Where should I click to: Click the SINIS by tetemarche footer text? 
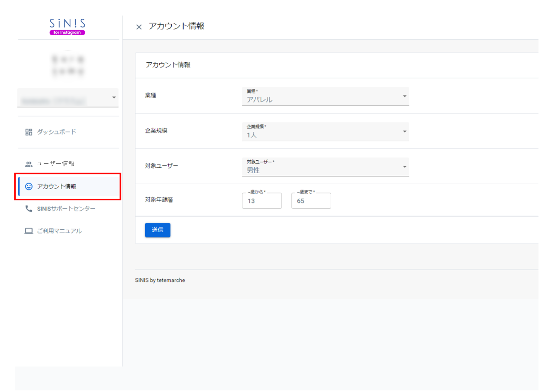point(160,280)
